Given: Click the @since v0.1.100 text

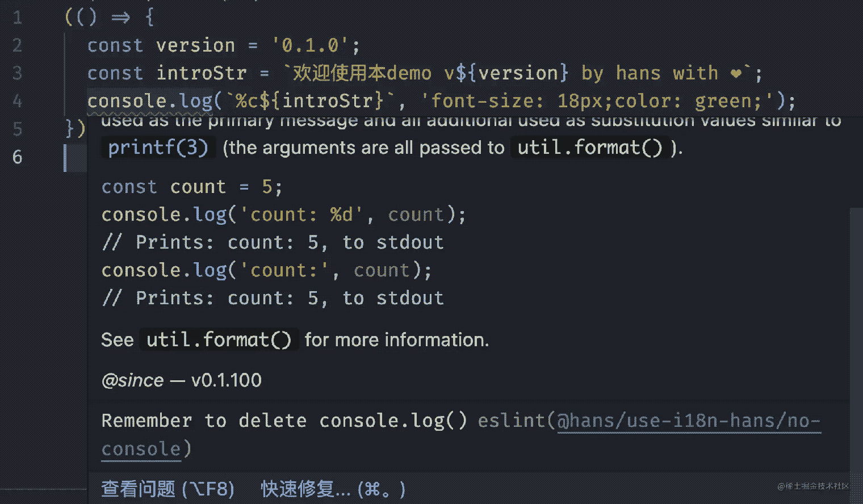Looking at the screenshot, I should [x=181, y=380].
